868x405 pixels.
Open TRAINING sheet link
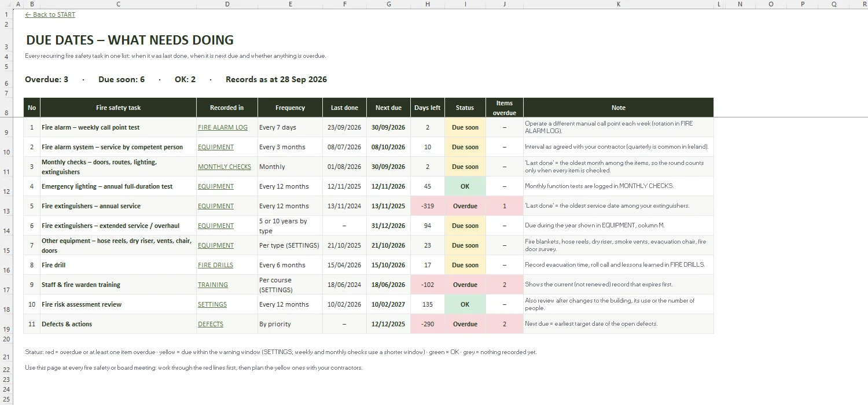[213, 285]
